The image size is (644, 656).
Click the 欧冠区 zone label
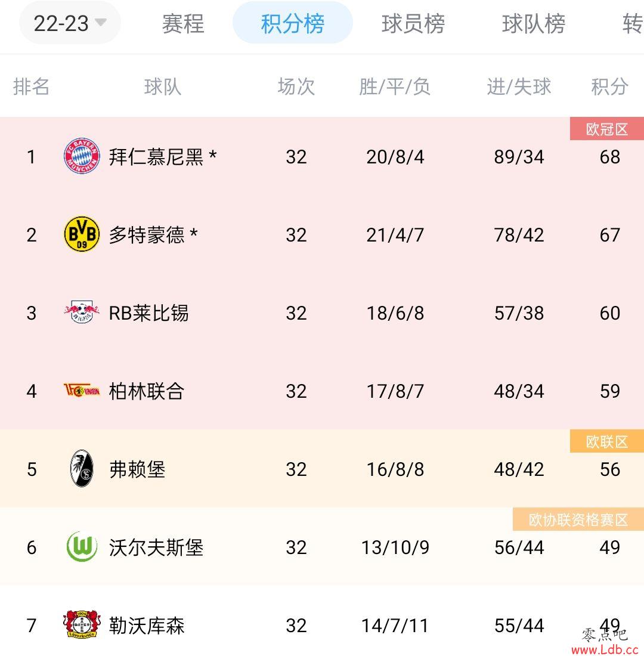click(x=607, y=129)
